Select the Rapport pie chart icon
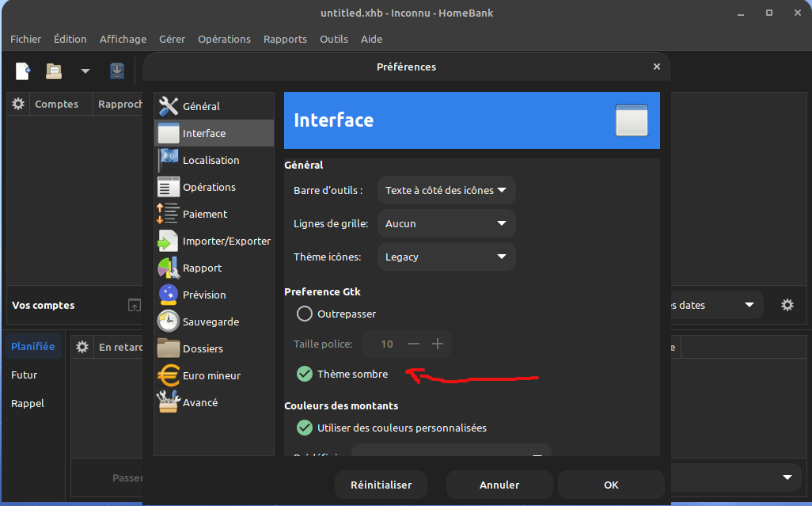812x506 pixels. (169, 268)
